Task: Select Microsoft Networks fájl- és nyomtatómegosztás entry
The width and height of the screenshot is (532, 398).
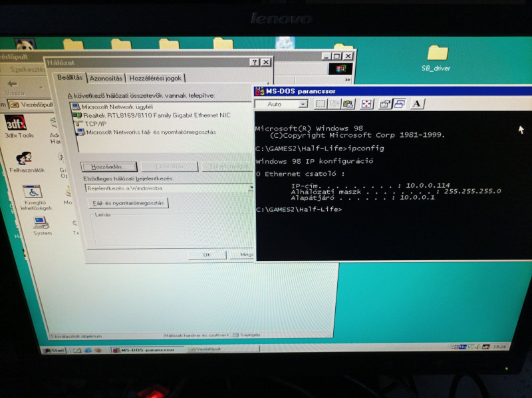Action: (146, 132)
